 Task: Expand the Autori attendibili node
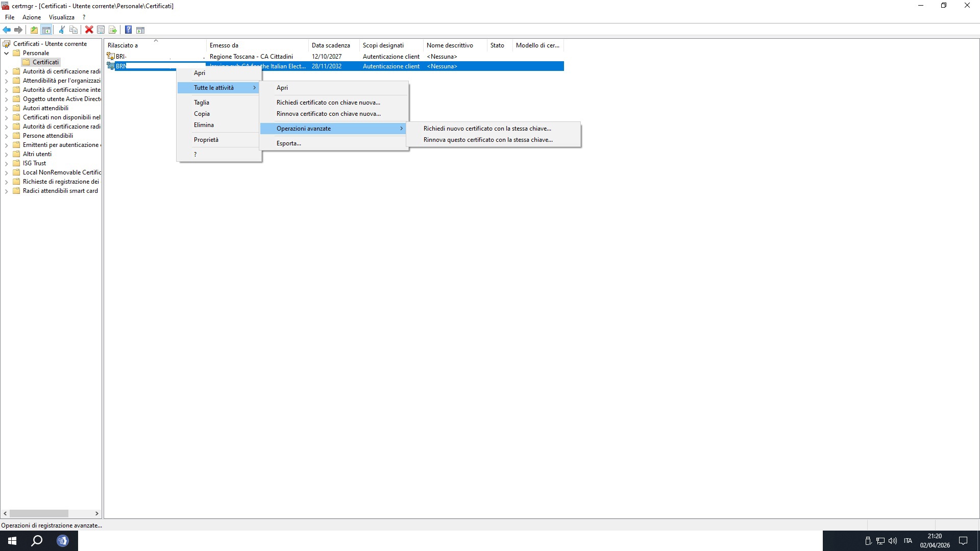coord(6,108)
